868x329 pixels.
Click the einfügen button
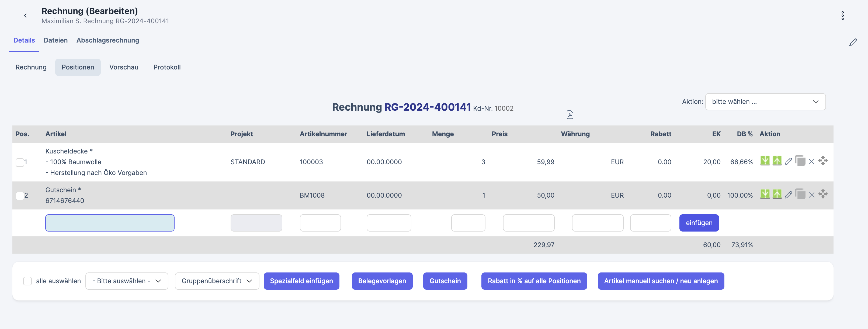point(699,223)
